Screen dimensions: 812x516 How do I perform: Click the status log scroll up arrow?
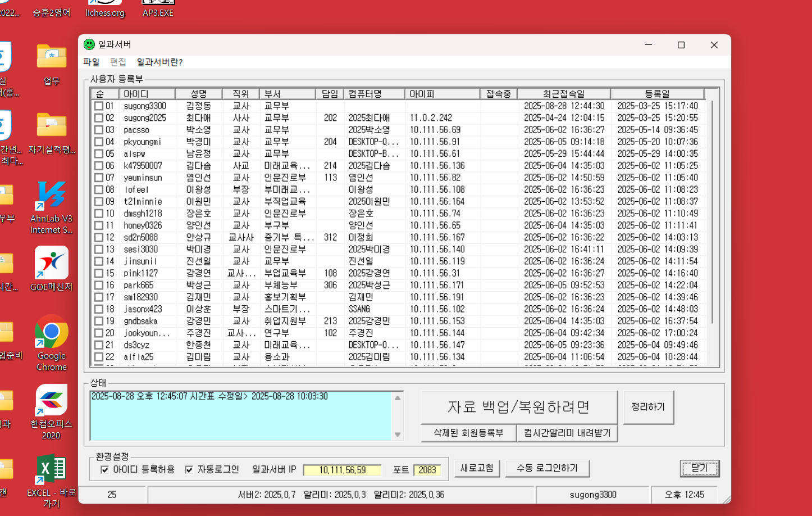tap(398, 397)
